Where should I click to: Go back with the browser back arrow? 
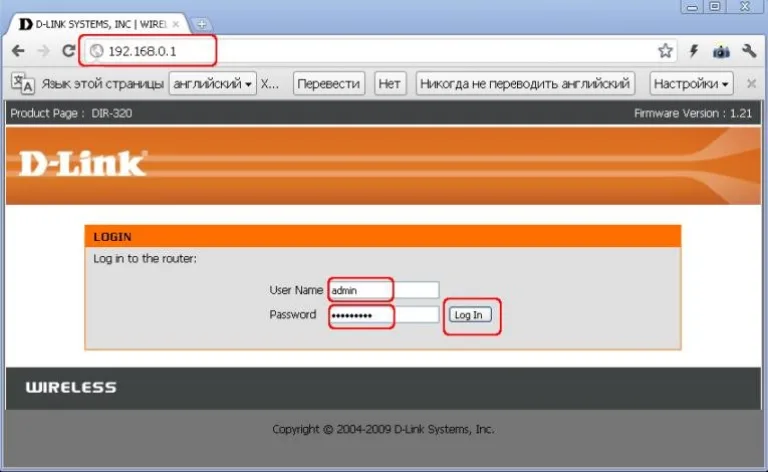(x=18, y=51)
